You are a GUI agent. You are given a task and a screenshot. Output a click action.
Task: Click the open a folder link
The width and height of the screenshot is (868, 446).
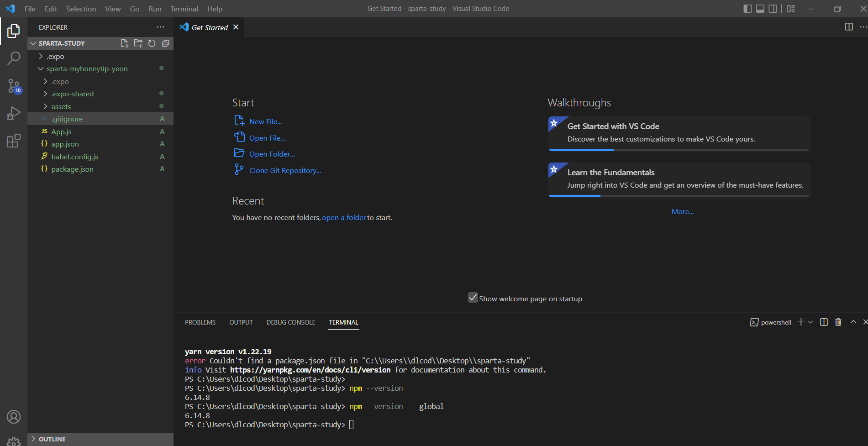[344, 218]
